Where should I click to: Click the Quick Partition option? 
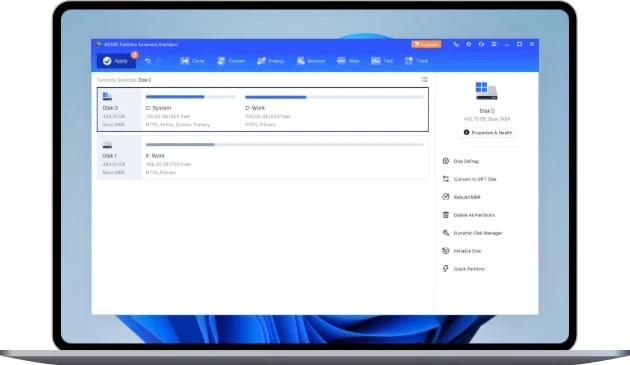[463, 269]
